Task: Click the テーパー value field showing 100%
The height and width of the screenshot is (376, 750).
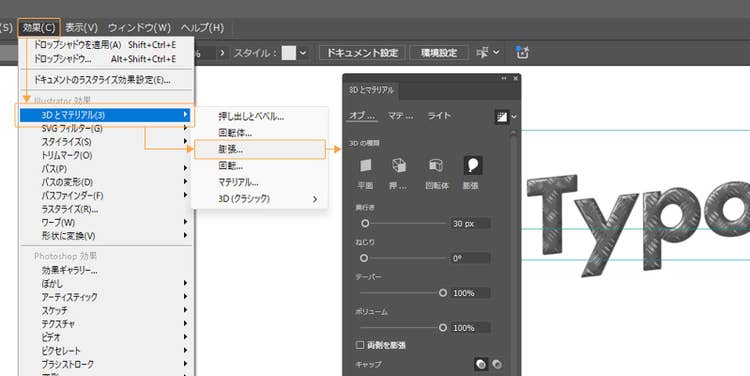Action: click(x=471, y=293)
